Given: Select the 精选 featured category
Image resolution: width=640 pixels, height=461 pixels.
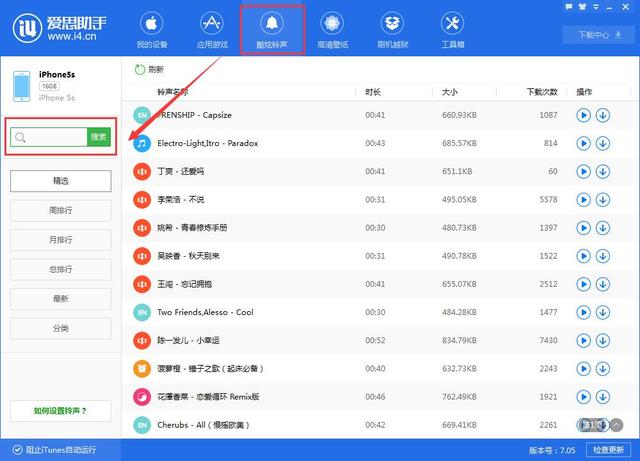Looking at the screenshot, I should point(61,181).
